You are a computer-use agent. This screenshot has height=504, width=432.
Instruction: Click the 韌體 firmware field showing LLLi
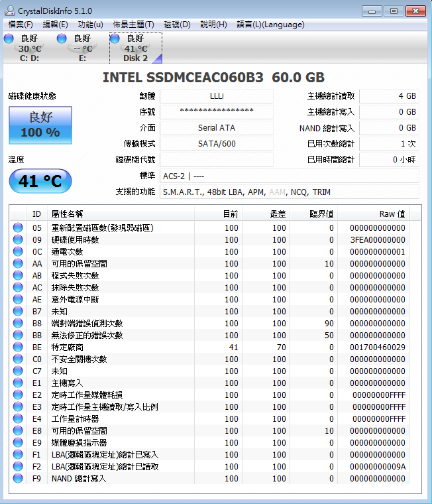point(217,96)
